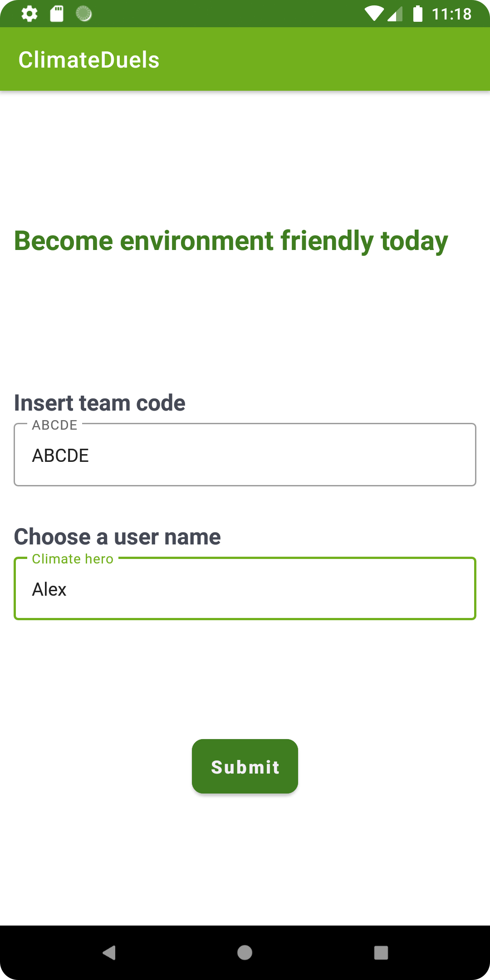The width and height of the screenshot is (490, 980).
Task: Focus the user name field containing Alex
Action: [245, 589]
